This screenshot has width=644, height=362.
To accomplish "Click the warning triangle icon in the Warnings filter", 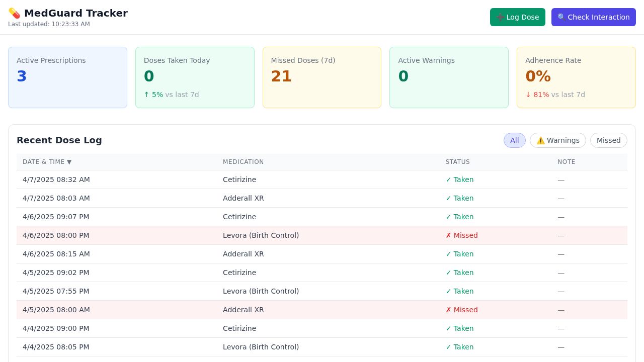I will pos(541,140).
